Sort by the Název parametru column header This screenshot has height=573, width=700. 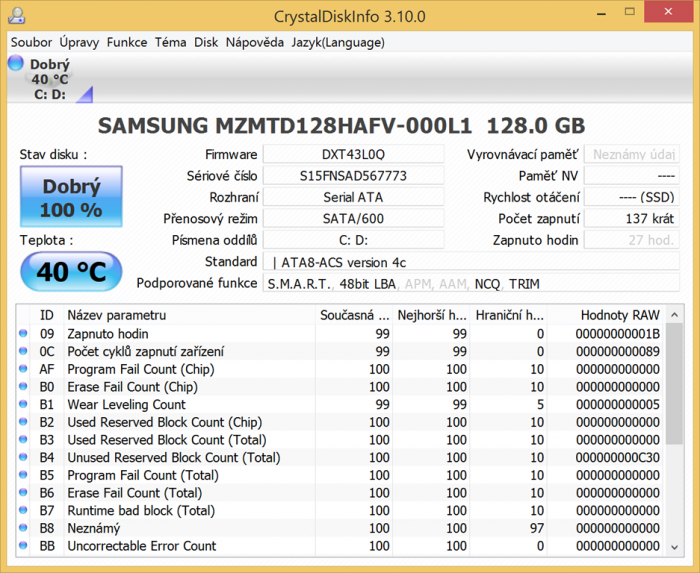click(188, 315)
